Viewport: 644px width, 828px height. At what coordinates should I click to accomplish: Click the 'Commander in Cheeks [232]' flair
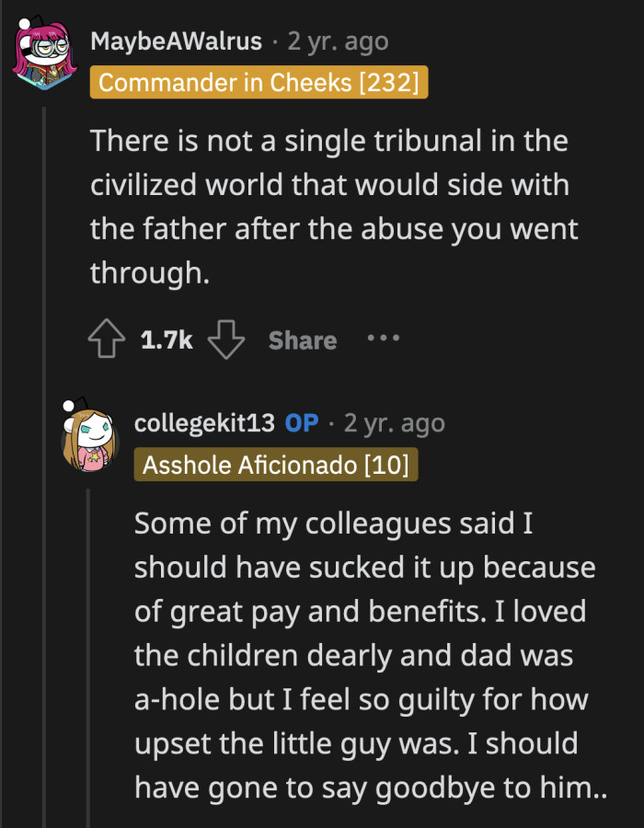[x=259, y=82]
